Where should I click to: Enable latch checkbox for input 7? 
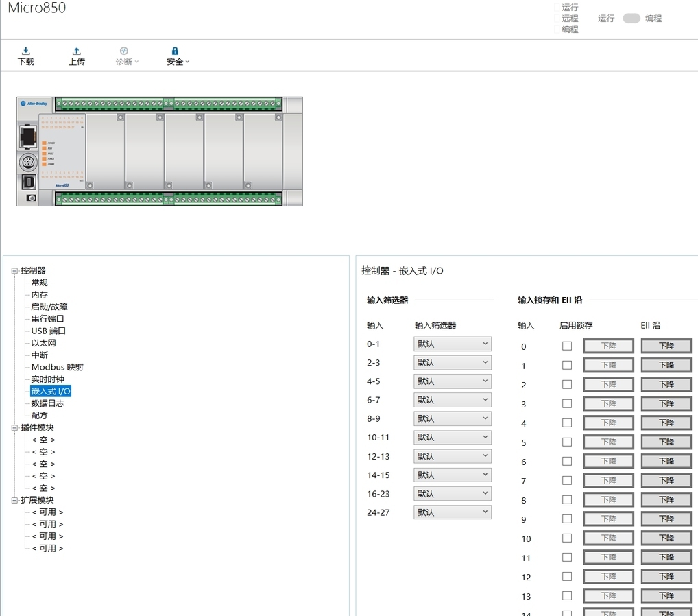[566, 480]
